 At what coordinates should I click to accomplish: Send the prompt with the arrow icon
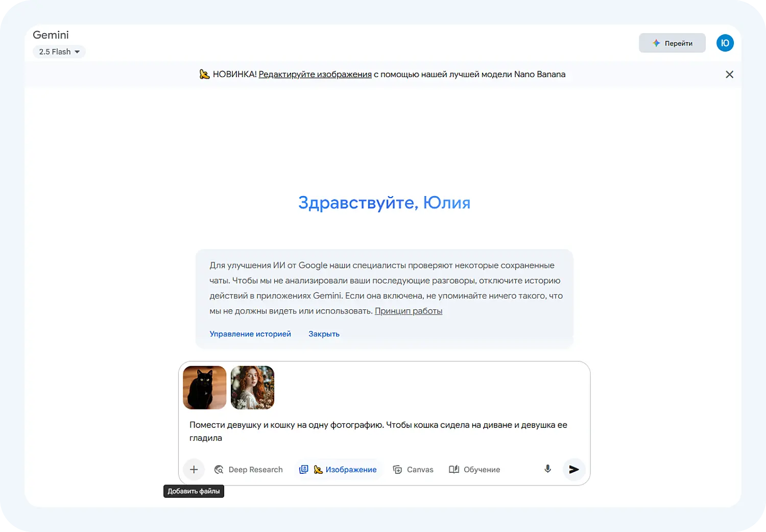coord(574,469)
